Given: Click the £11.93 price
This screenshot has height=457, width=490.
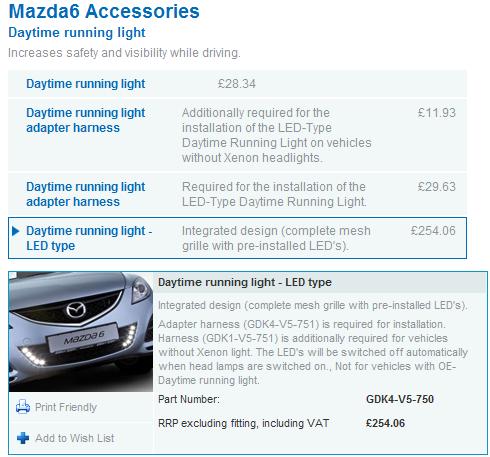Looking at the screenshot, I should tap(437, 113).
